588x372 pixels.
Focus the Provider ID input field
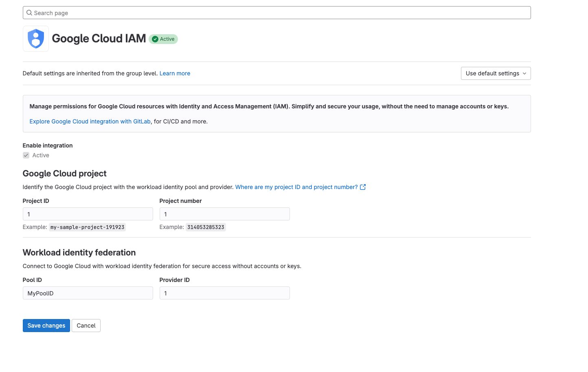click(224, 293)
